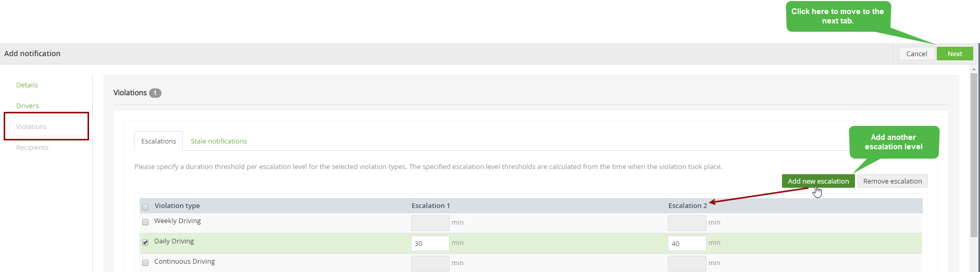The image size is (980, 272).
Task: Open the Details step in sidebar
Action: [x=27, y=85]
